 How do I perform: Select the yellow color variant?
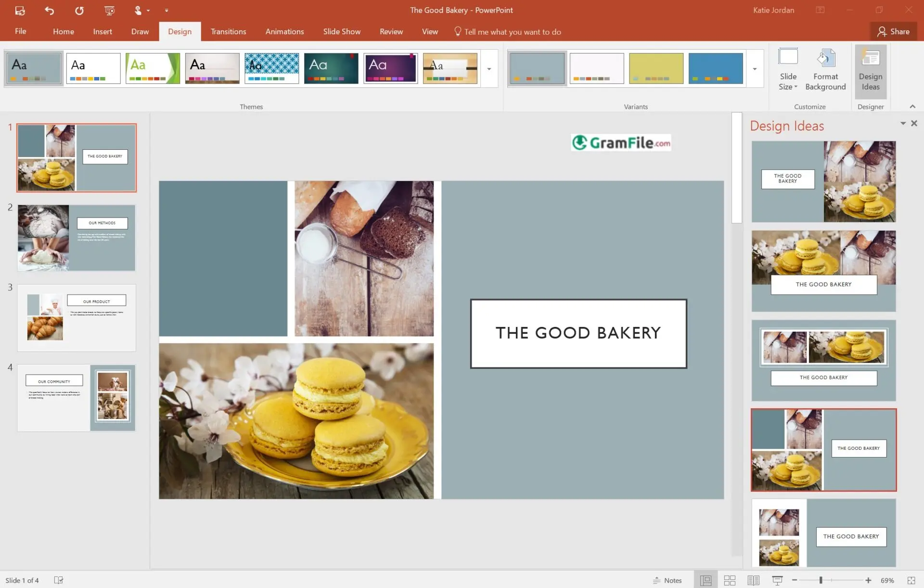(x=656, y=68)
